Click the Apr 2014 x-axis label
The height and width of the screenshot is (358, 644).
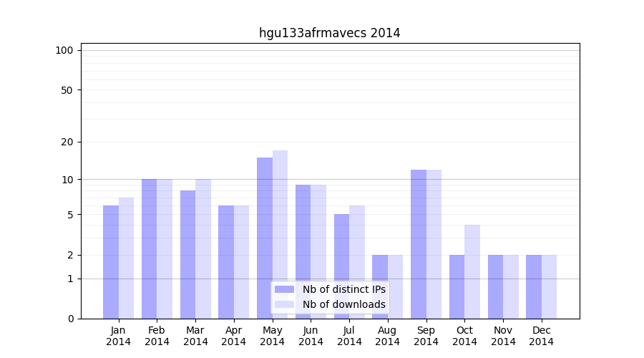coord(234,336)
